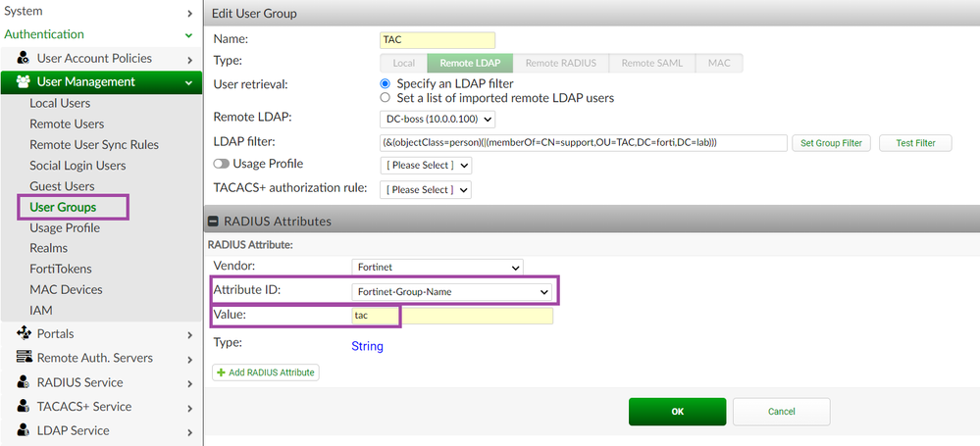Toggle the Usage Profile switch
This screenshot has height=446, width=980.
click(222, 164)
